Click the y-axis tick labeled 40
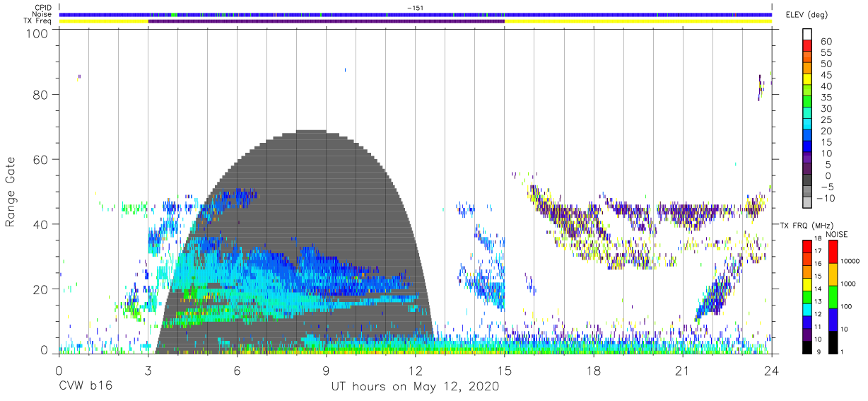 pos(40,223)
